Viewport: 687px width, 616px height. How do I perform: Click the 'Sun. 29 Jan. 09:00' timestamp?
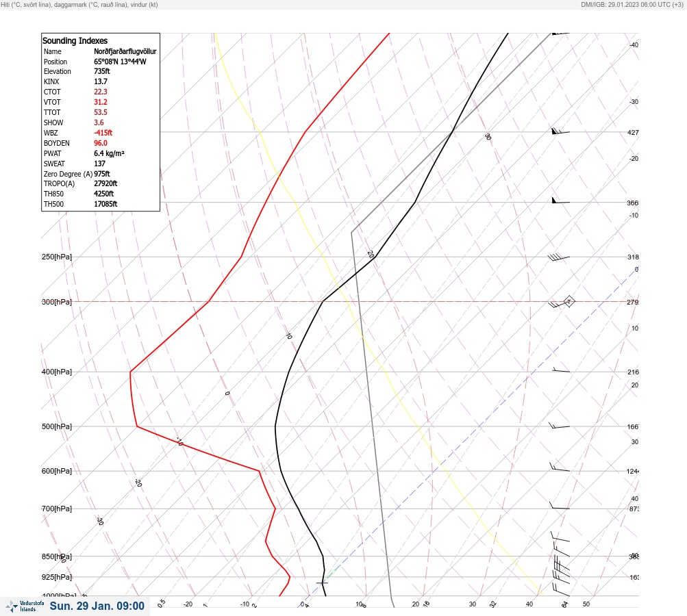click(x=97, y=606)
